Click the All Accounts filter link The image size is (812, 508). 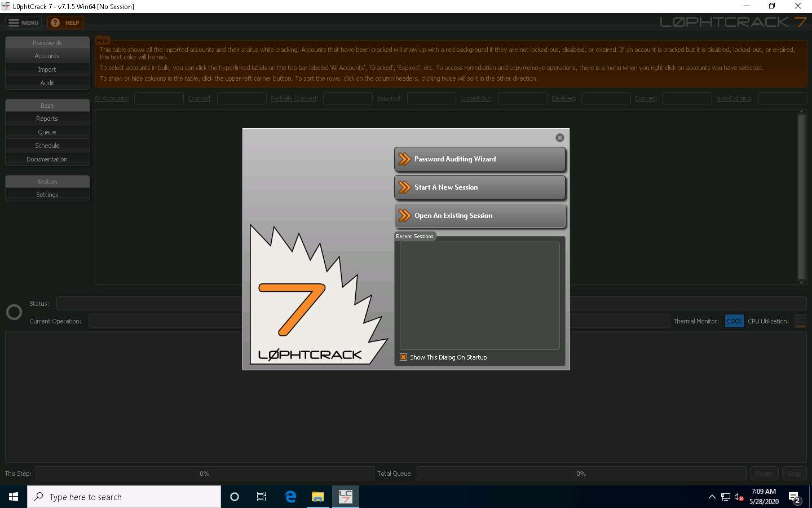(x=112, y=98)
